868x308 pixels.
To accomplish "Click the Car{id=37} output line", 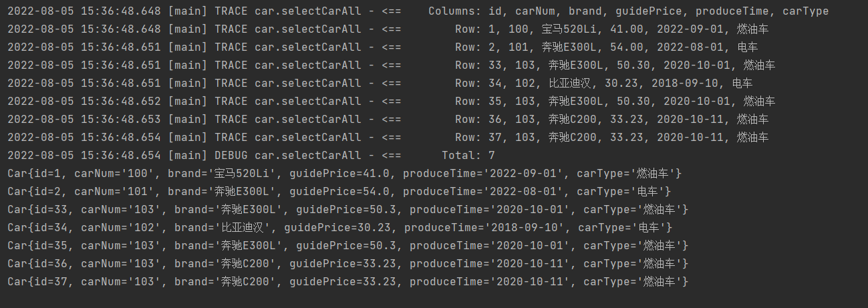I will (348, 282).
